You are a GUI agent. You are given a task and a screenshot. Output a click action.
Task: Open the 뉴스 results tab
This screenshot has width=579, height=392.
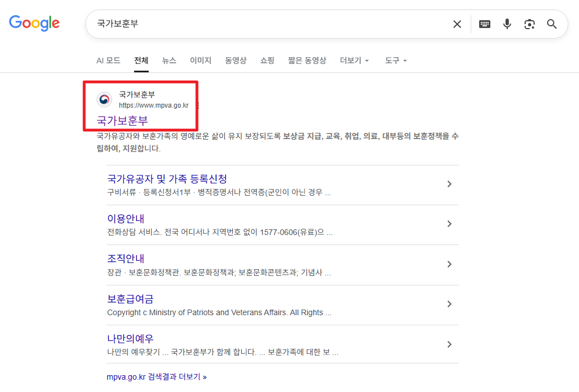pyautogui.click(x=169, y=60)
